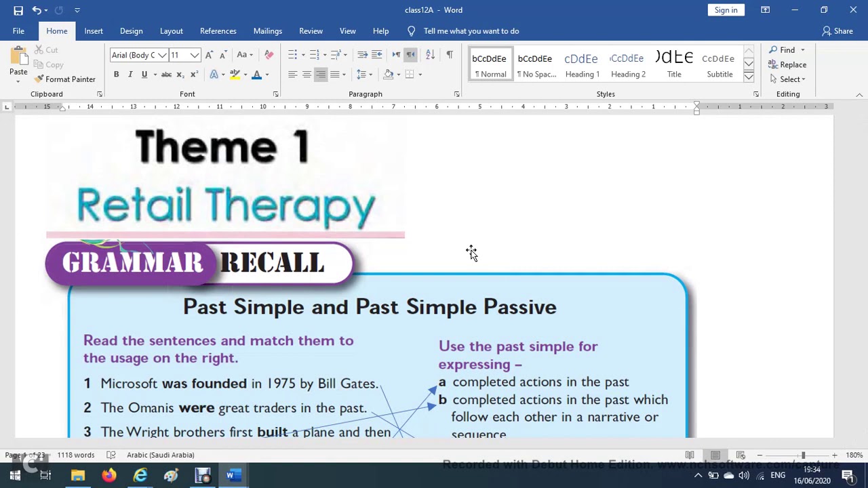This screenshot has width=868, height=488.
Task: Switch to the References tab
Action: pyautogui.click(x=218, y=31)
